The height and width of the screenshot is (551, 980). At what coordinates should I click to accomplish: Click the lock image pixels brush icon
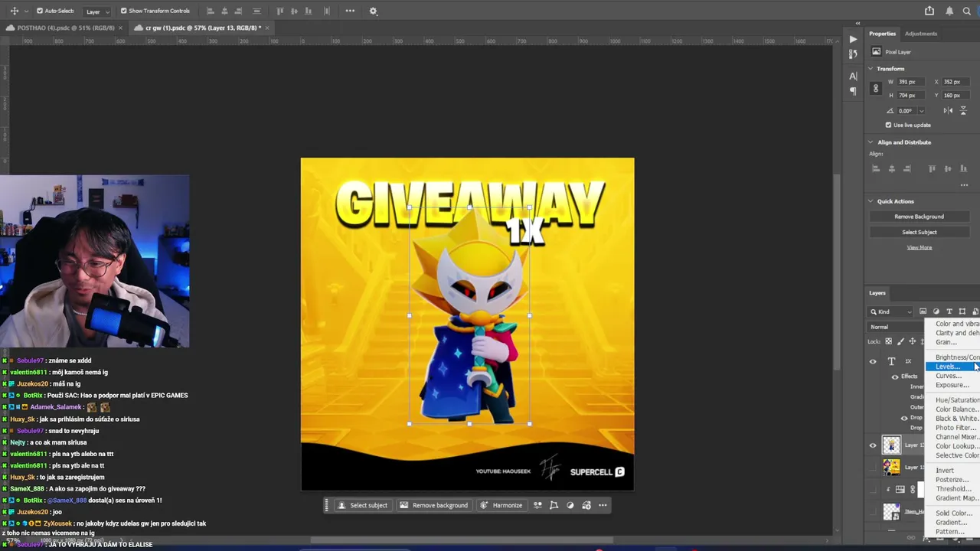(x=900, y=341)
